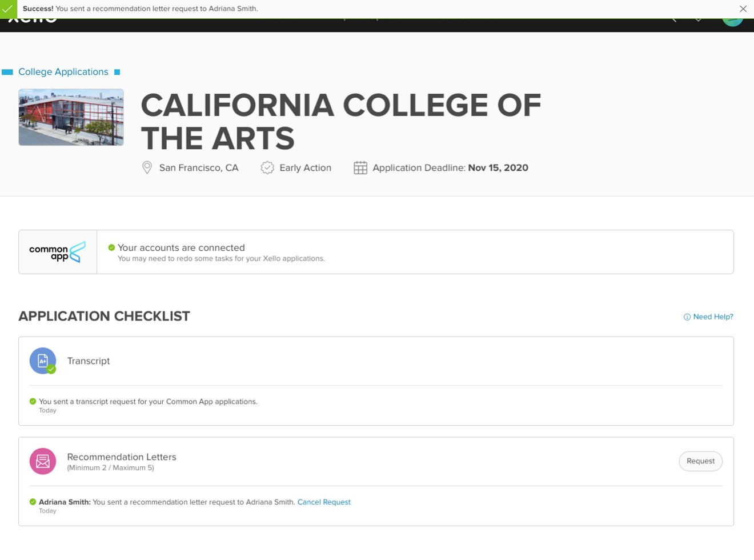Dismiss the success notification banner
This screenshot has height=560, width=754.
(743, 9)
